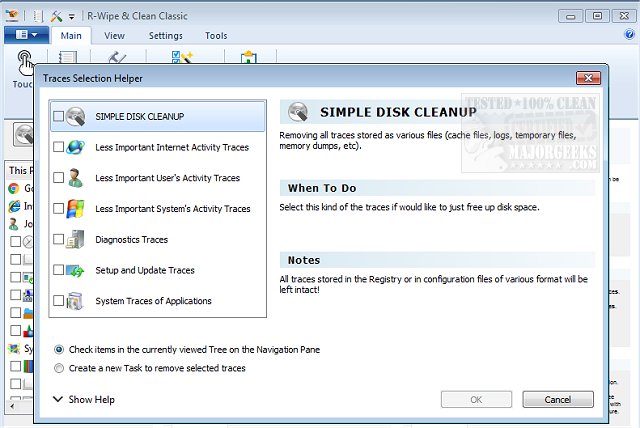Image resolution: width=640 pixels, height=428 pixels.
Task: Click the Google Chrome icon in navigation pane
Action: click(14, 188)
